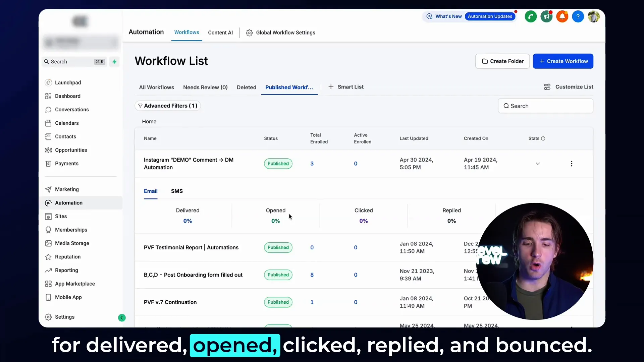Viewport: 644px width, 362px height.
Task: Open PVF v.7 Continuation workflow
Action: 170,302
